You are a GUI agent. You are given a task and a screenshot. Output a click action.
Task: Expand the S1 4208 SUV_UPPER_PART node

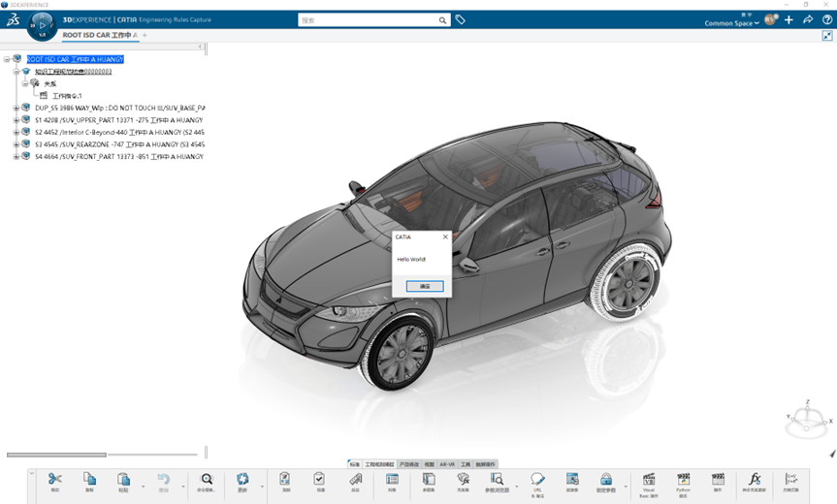click(16, 120)
